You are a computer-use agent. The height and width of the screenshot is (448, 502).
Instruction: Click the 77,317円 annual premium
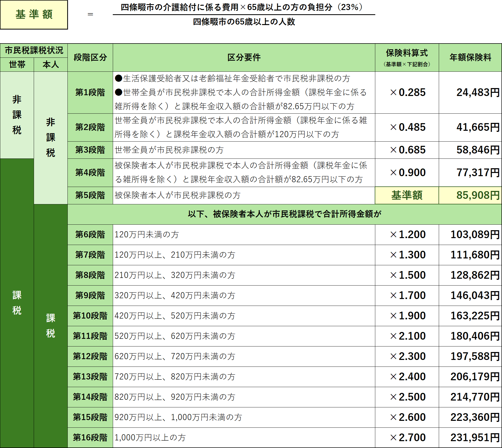[470, 173]
